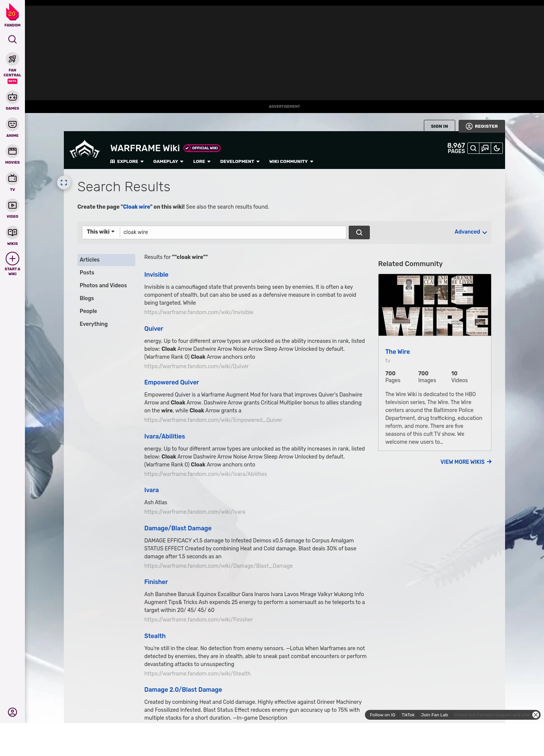Click the Invisible page URL text
The height and width of the screenshot is (756, 544).
click(x=199, y=312)
